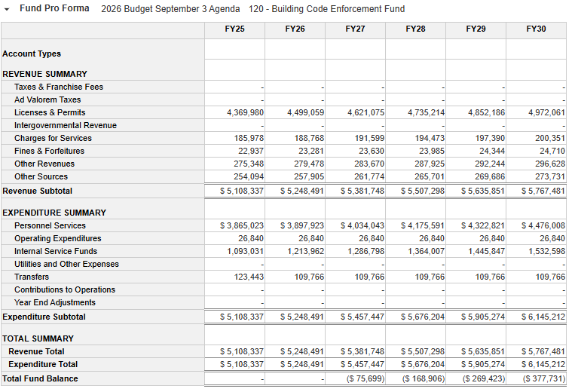
Task: Click the Charges for Services row label
Action: click(53, 138)
